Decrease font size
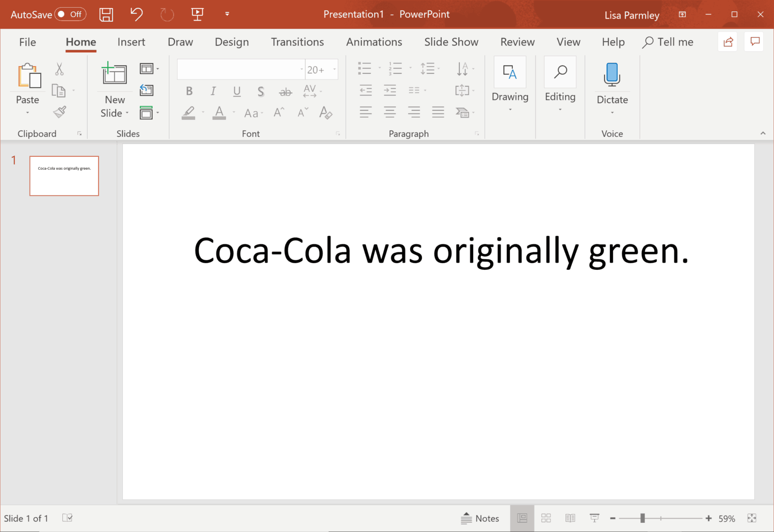This screenshot has width=774, height=532. 303,112
